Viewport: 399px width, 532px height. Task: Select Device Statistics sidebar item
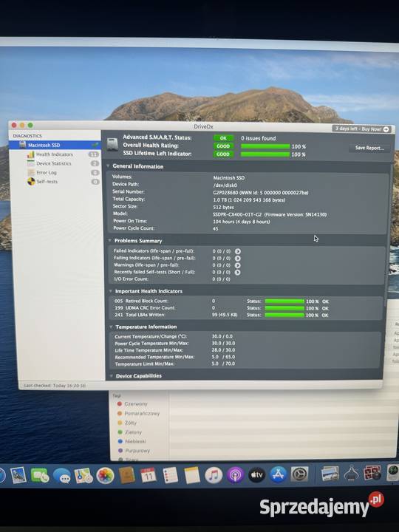[55, 163]
